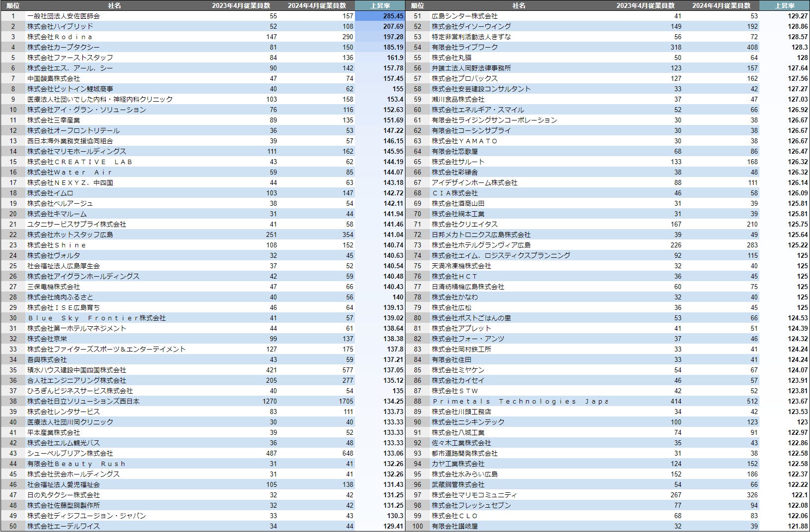This screenshot has height=532, width=810.
Task: Select 株式会社焼肉ふるさと in the table
Action: pyautogui.click(x=60, y=297)
